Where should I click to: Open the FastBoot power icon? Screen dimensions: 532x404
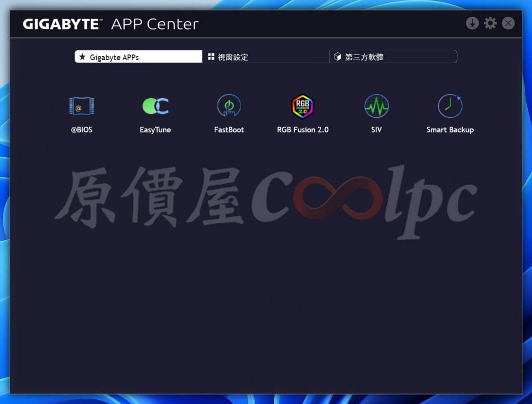pos(229,106)
